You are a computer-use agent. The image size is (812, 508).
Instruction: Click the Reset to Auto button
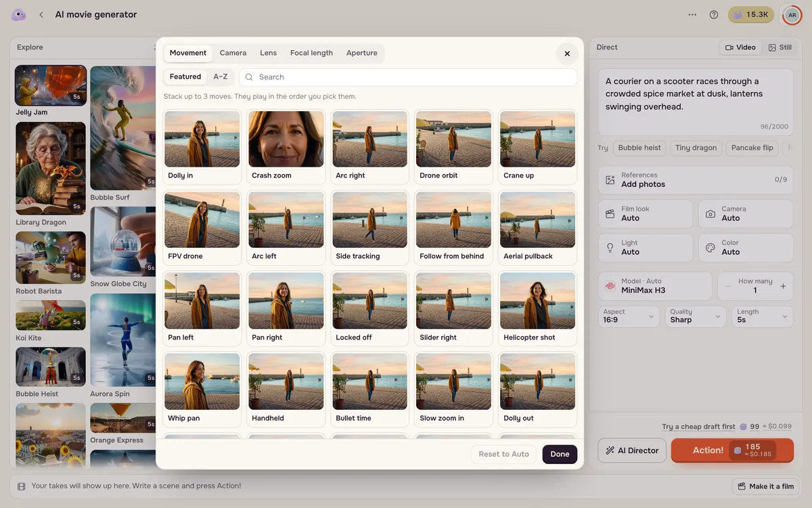click(x=504, y=454)
